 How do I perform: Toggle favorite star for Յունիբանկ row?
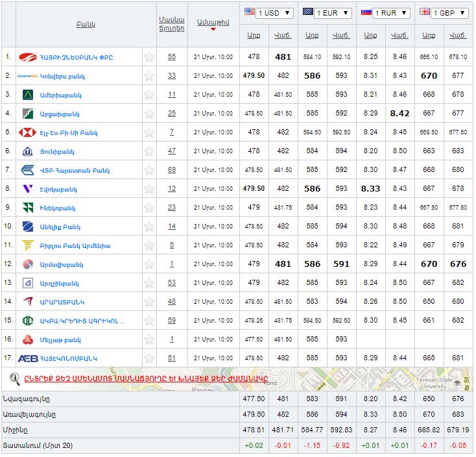(149, 151)
